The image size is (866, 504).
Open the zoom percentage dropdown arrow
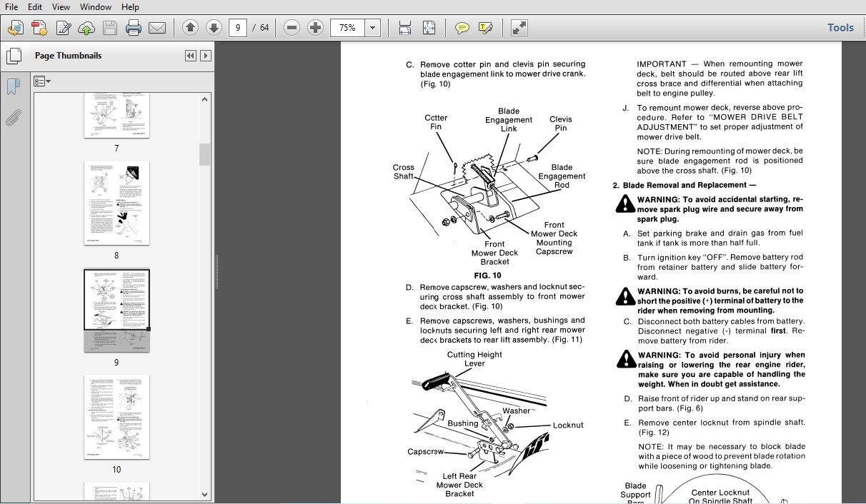[372, 28]
